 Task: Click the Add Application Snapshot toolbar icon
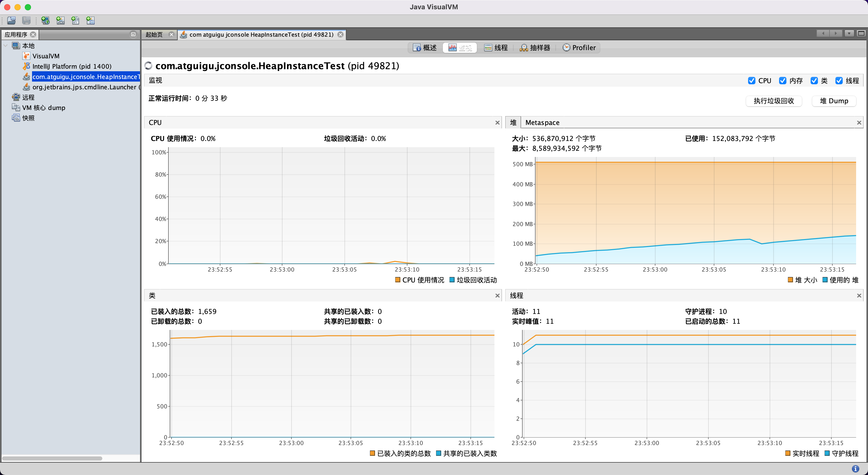click(90, 21)
